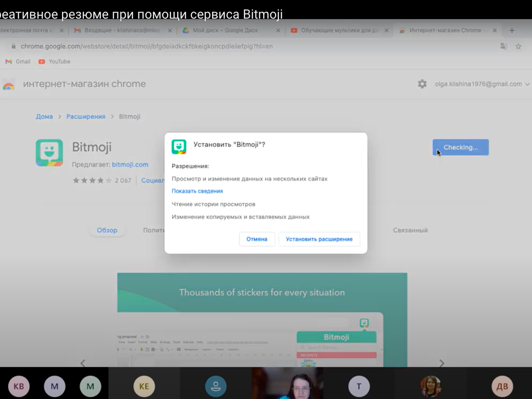The height and width of the screenshot is (399, 532).
Task: Open a new tab with the plus icon
Action: pyautogui.click(x=512, y=30)
